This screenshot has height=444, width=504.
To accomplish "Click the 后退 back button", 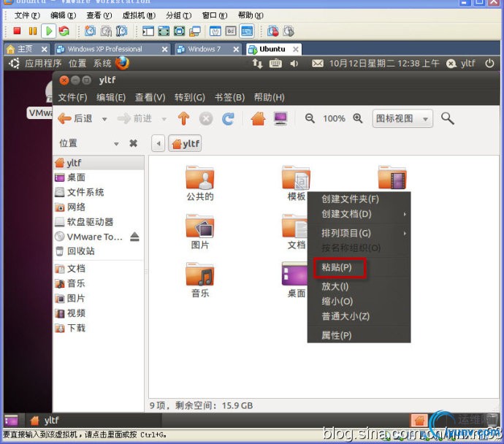I will coord(76,118).
